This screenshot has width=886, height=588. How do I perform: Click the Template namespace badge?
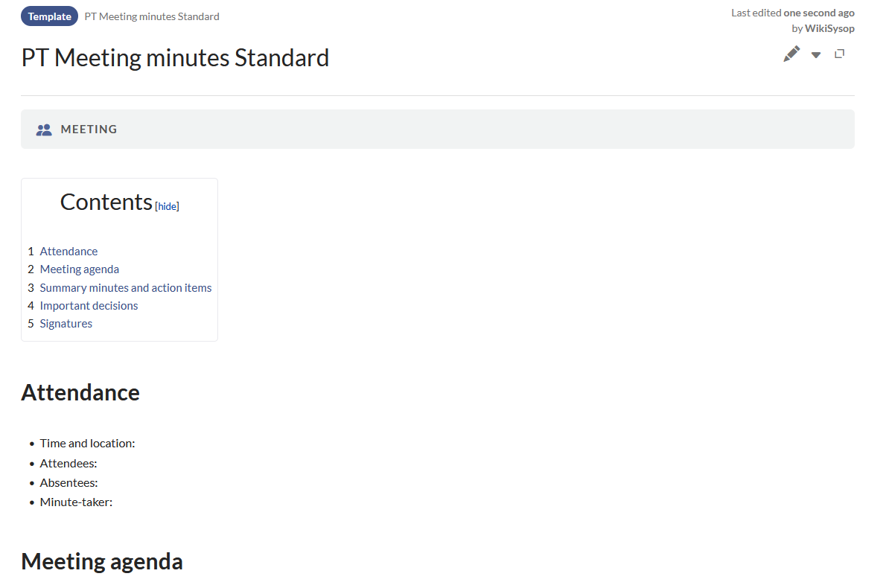coord(49,16)
